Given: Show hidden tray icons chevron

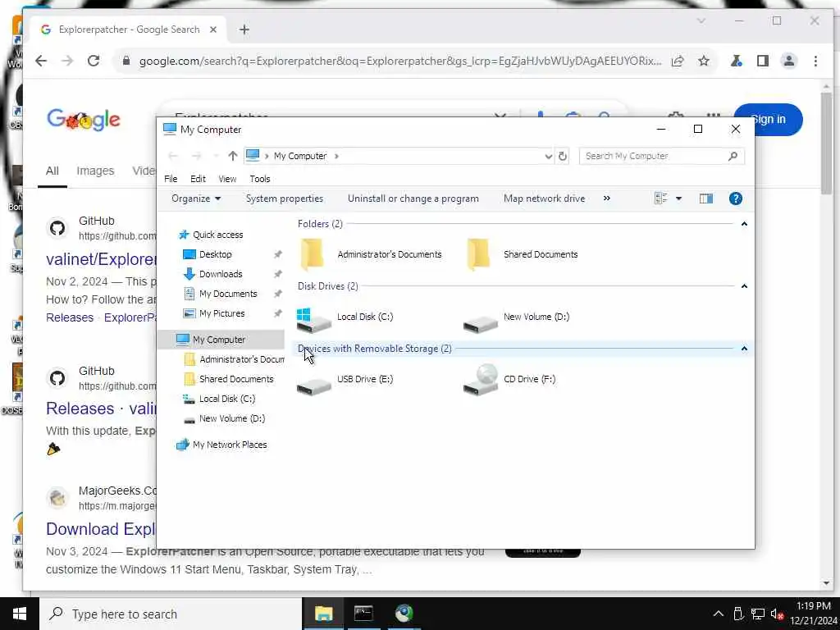Looking at the screenshot, I should point(719,614).
